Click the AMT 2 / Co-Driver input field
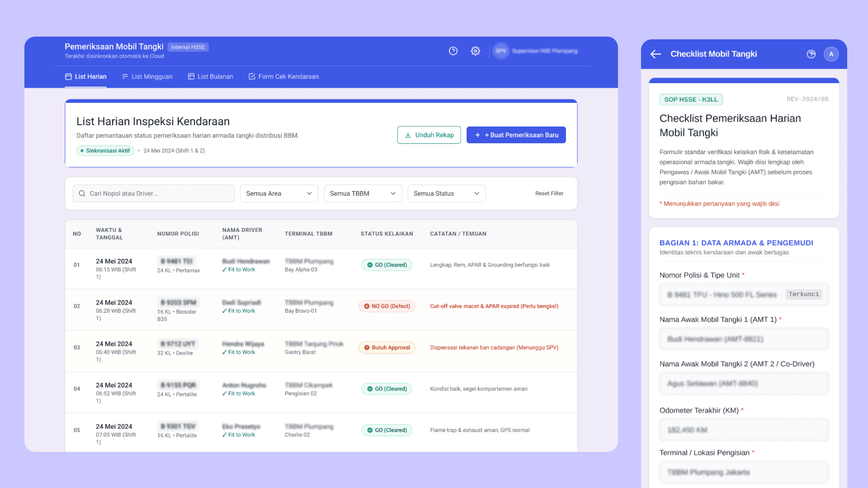The width and height of the screenshot is (868, 488). click(x=744, y=384)
